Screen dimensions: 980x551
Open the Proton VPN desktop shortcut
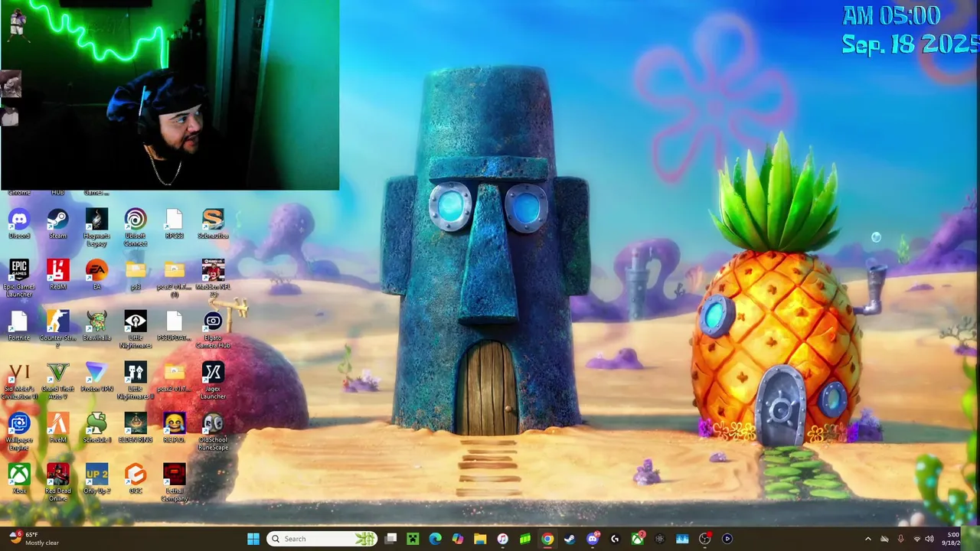click(96, 378)
